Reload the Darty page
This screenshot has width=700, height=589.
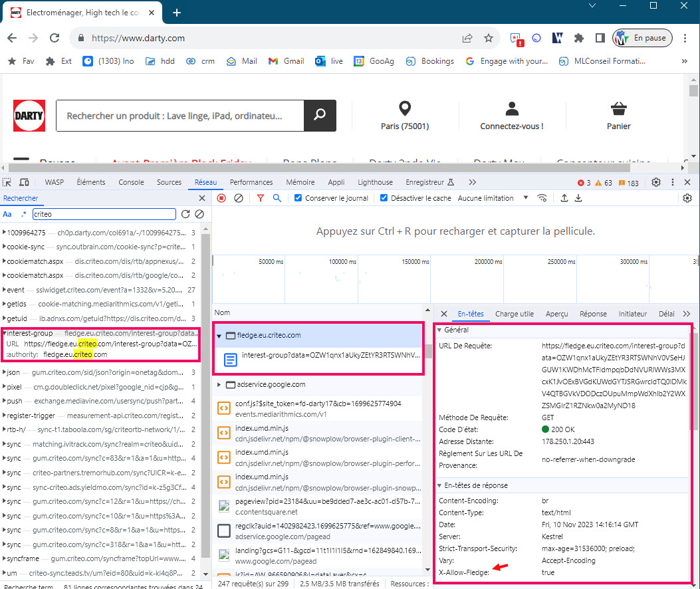pos(55,38)
